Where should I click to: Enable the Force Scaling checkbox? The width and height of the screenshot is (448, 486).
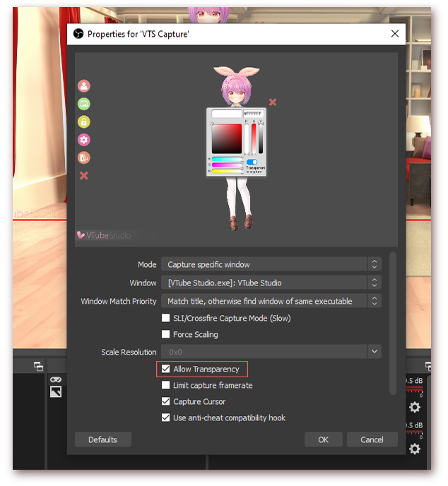click(x=165, y=334)
